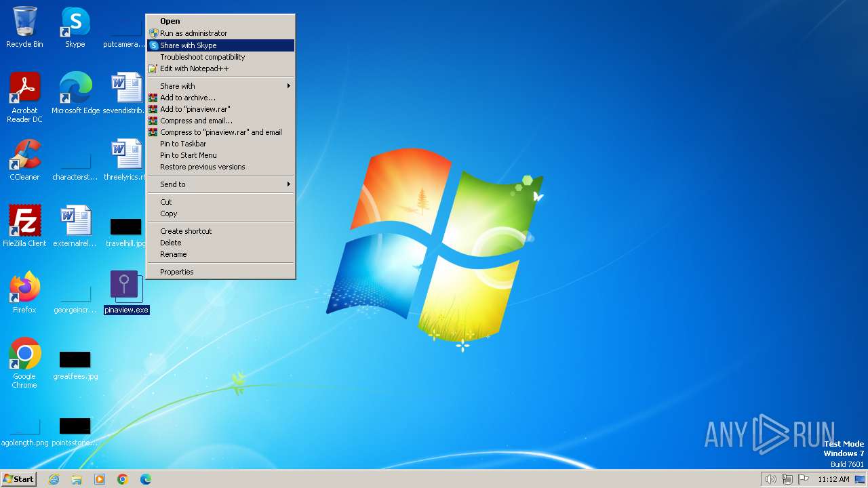Open the Start menu
The image size is (868, 488).
click(x=18, y=479)
